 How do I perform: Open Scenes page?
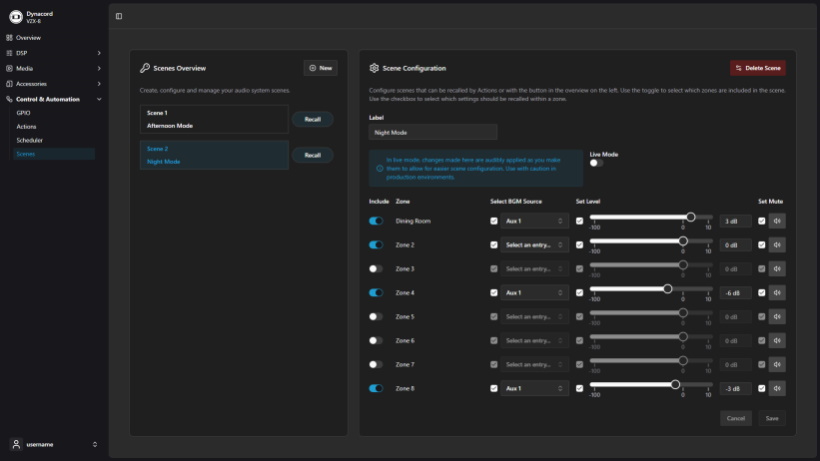[54, 154]
